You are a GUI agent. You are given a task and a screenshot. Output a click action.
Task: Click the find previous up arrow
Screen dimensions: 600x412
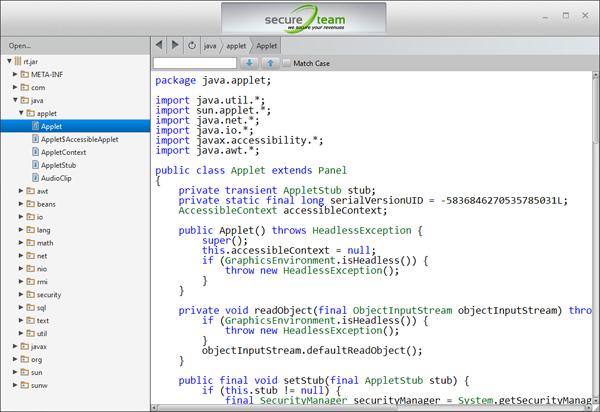(x=271, y=63)
